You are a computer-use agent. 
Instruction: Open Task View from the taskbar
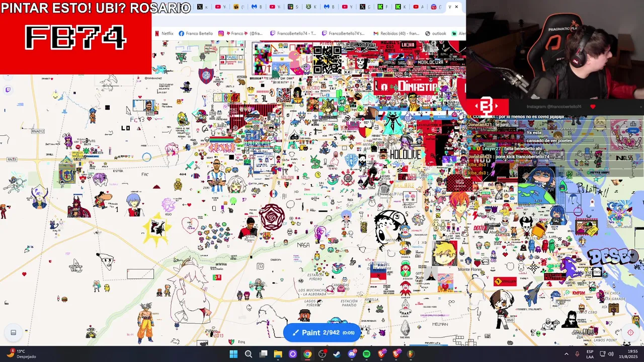click(263, 354)
